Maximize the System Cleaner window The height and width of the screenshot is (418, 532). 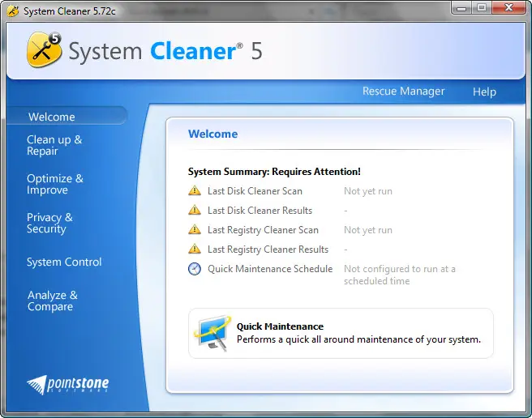(482, 8)
